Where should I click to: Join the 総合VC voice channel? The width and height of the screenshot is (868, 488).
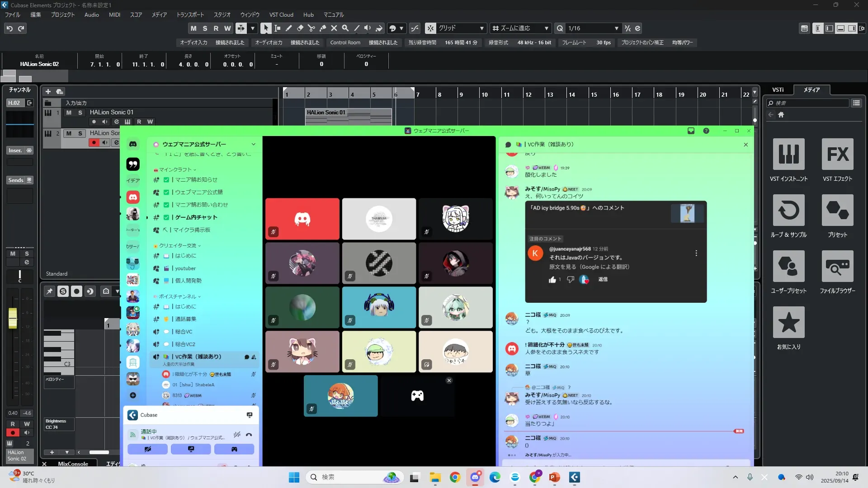[x=184, y=332]
